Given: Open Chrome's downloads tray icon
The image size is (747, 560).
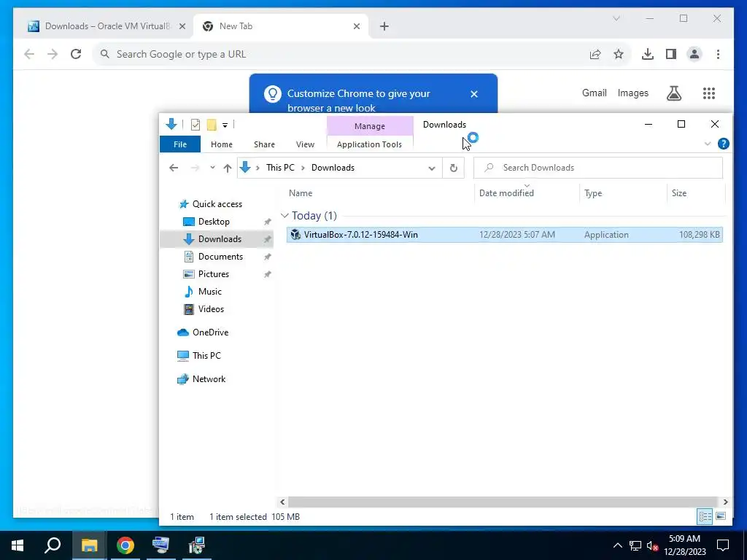Looking at the screenshot, I should tap(648, 54).
